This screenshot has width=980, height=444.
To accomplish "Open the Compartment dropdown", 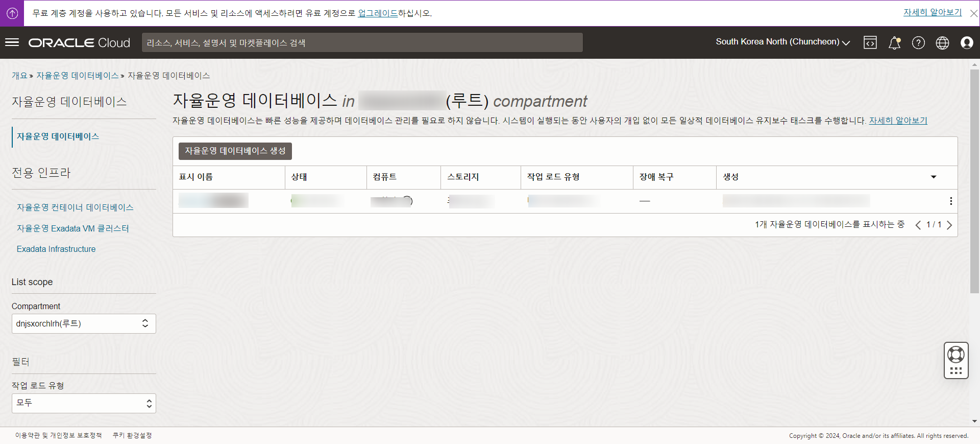I will tap(84, 323).
